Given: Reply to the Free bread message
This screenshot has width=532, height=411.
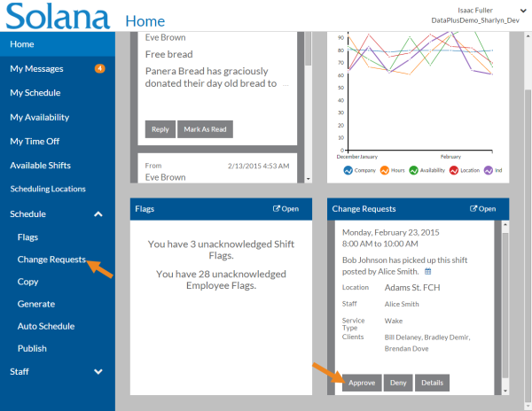Looking at the screenshot, I should point(160,129).
